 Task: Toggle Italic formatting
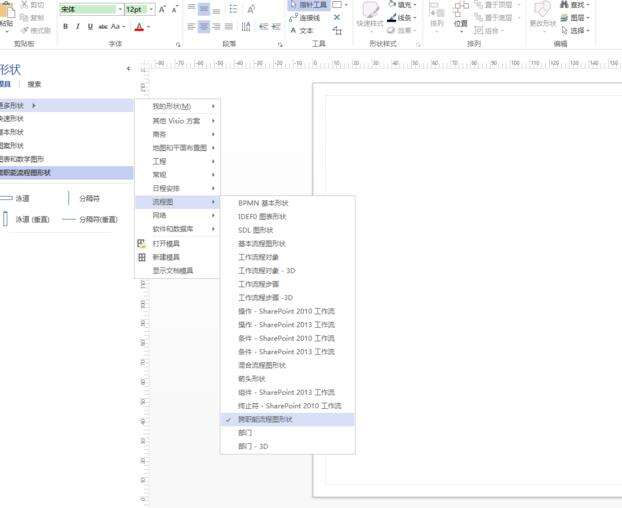click(78, 27)
